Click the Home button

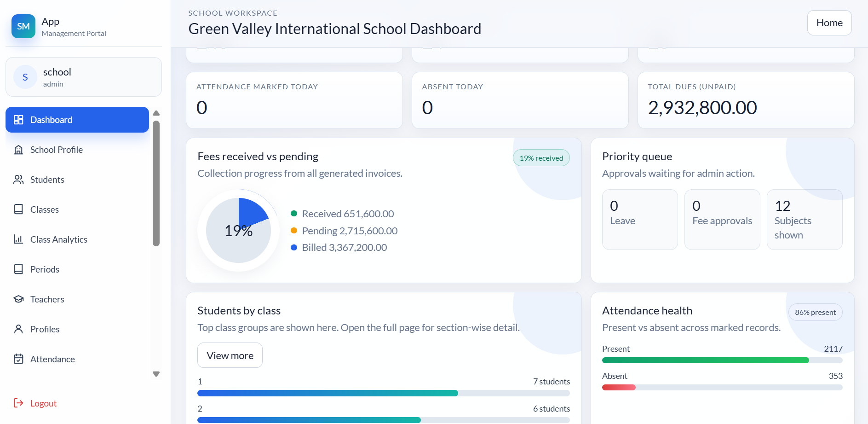(x=829, y=23)
